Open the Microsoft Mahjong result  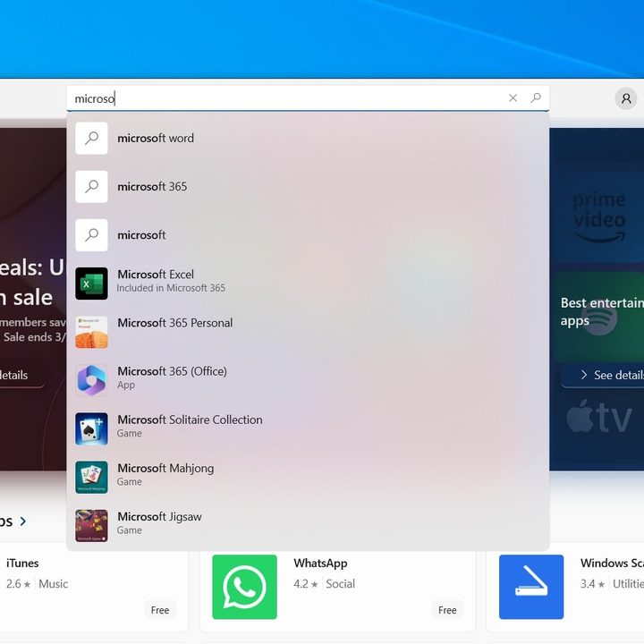[x=308, y=478]
